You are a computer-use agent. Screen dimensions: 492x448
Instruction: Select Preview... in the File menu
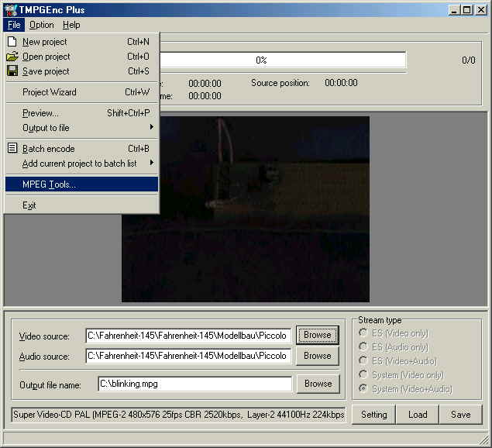click(81, 113)
